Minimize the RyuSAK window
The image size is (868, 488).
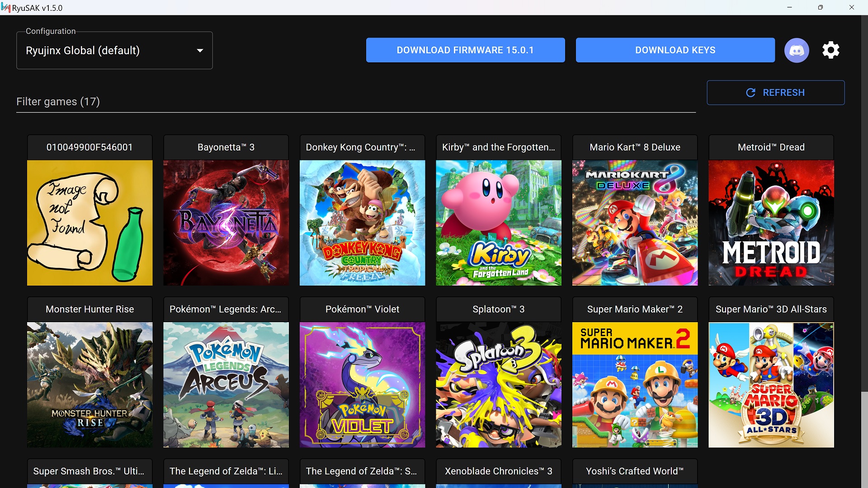click(789, 7)
